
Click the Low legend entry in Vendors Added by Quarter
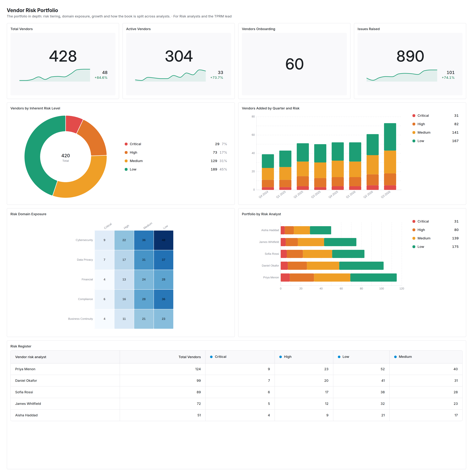pyautogui.click(x=435, y=141)
